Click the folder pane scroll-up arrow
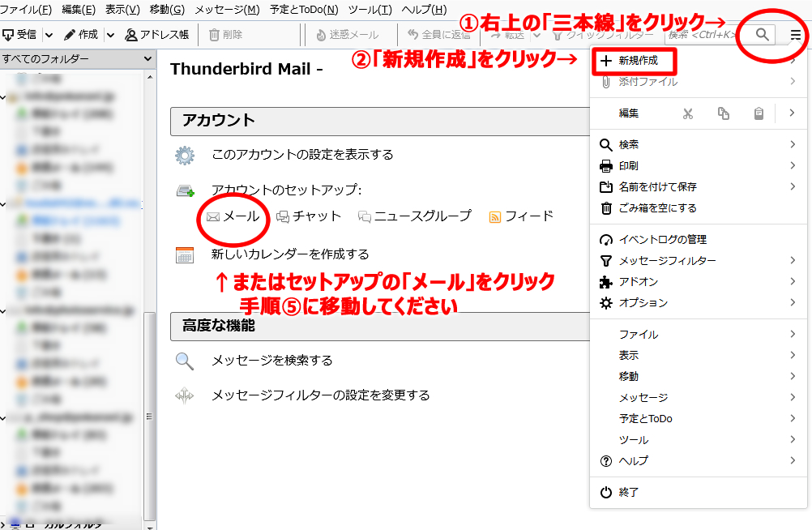The height and width of the screenshot is (530, 812). pyautogui.click(x=150, y=77)
